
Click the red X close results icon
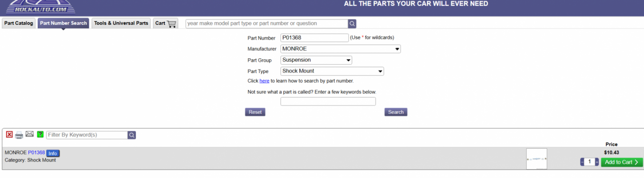(x=9, y=134)
